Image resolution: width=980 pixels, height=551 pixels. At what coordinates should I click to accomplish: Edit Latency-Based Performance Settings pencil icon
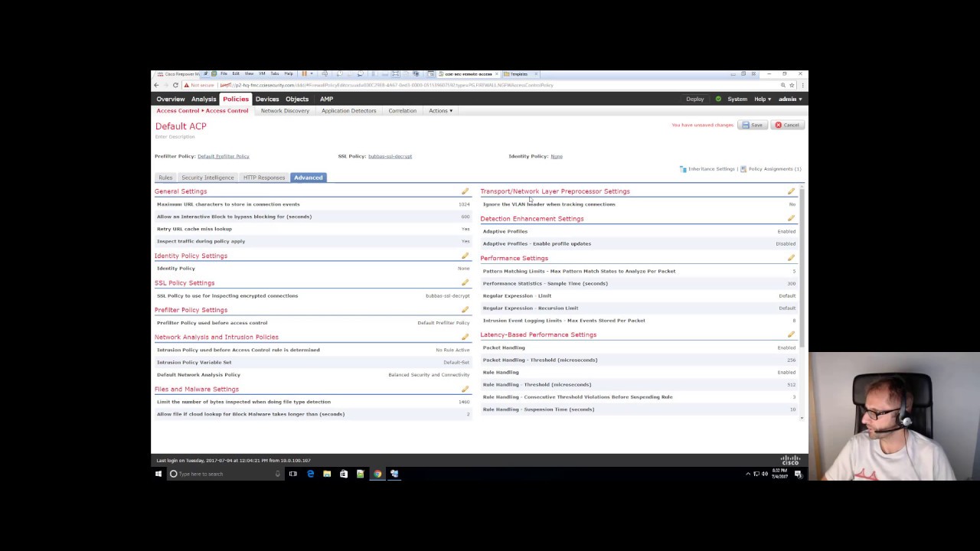point(791,334)
